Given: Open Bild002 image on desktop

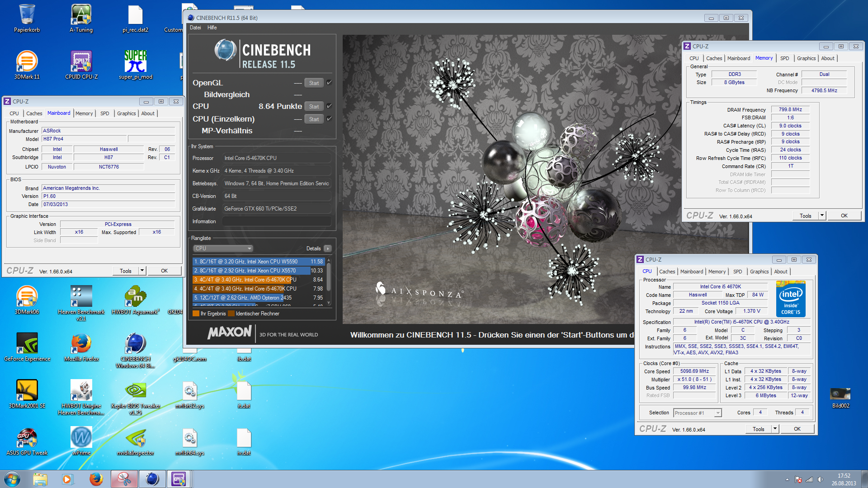Looking at the screenshot, I should [840, 398].
